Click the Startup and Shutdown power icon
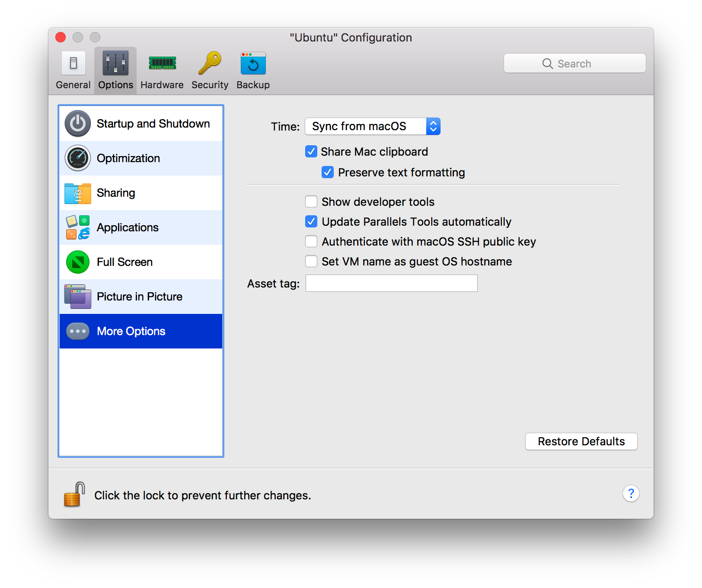 point(78,124)
